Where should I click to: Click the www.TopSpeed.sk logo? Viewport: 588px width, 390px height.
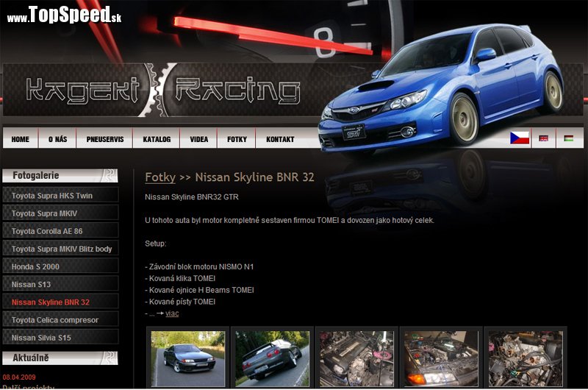(64, 15)
